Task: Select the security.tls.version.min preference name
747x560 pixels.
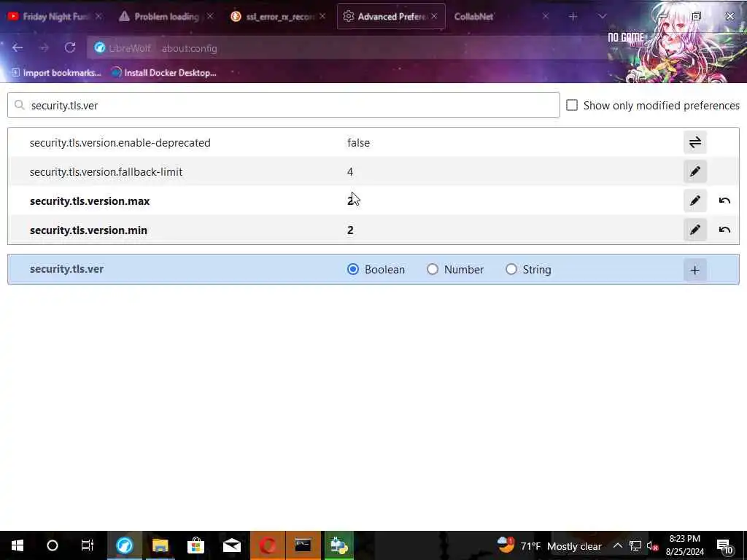Action: 88,230
